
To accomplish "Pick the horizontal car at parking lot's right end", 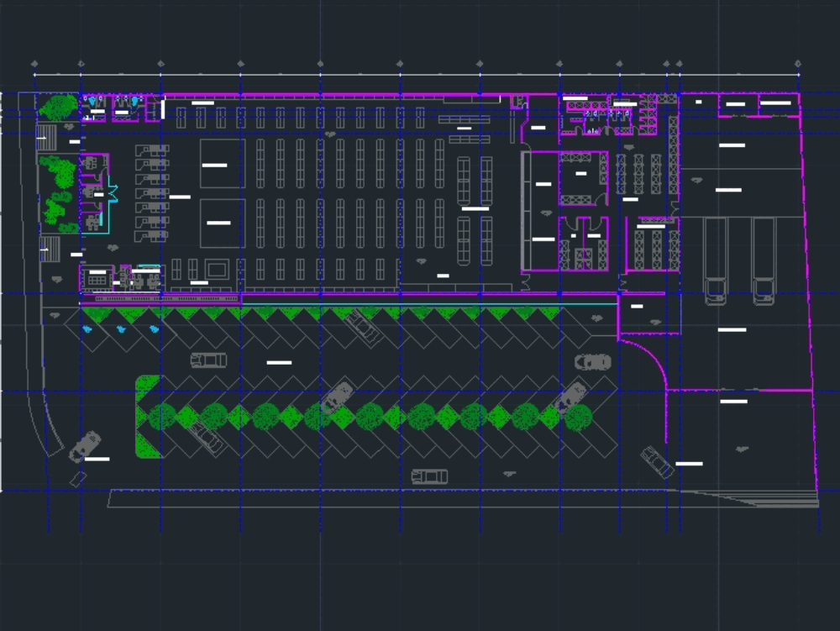I will [593, 362].
